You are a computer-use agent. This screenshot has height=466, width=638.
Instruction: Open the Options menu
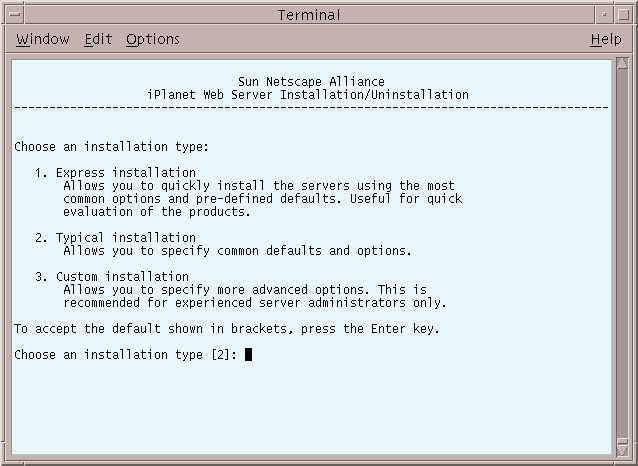(153, 39)
